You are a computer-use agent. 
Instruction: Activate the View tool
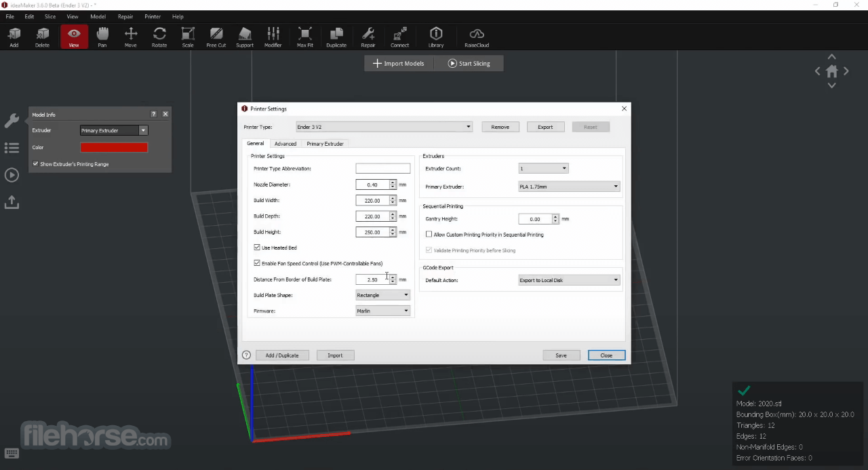pos(74,37)
